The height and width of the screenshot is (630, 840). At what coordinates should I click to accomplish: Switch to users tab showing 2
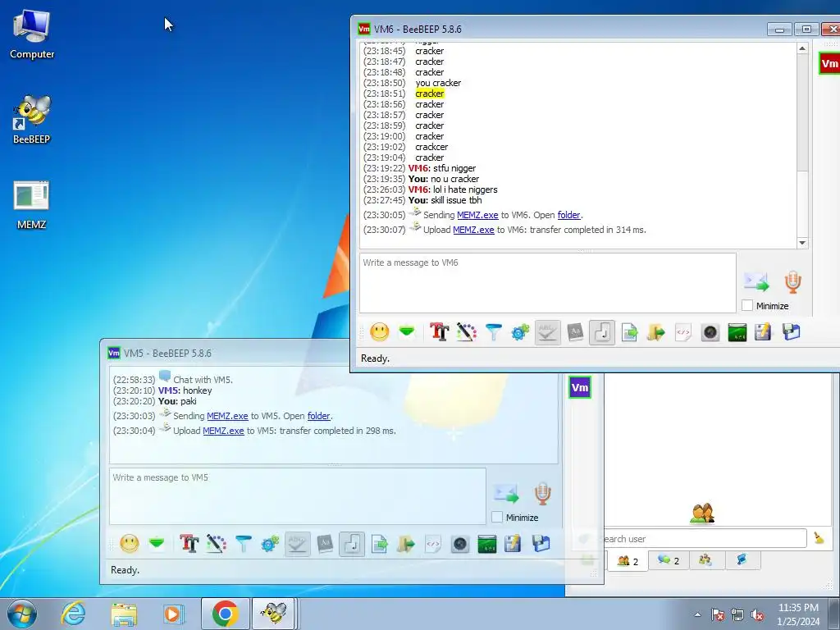tap(628, 561)
